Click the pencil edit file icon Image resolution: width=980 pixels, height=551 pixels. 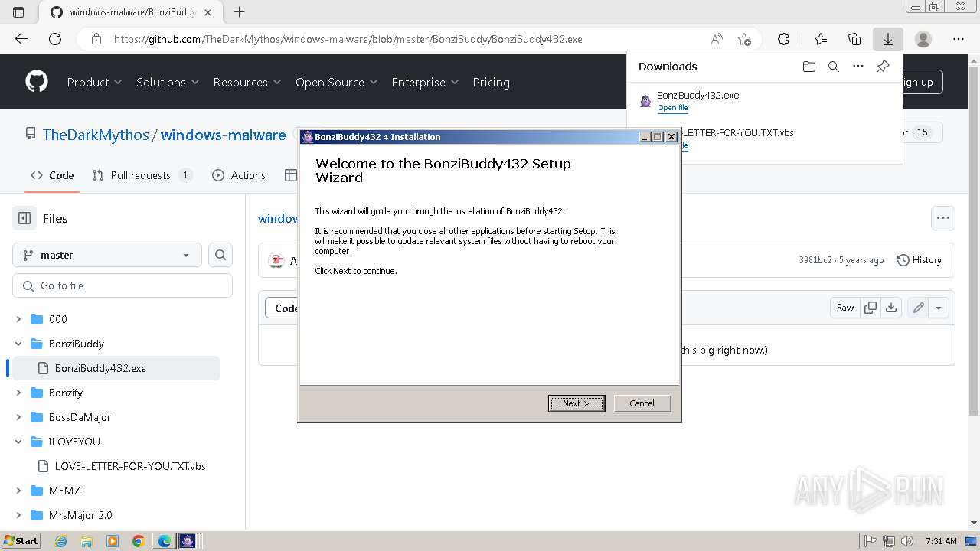point(918,308)
